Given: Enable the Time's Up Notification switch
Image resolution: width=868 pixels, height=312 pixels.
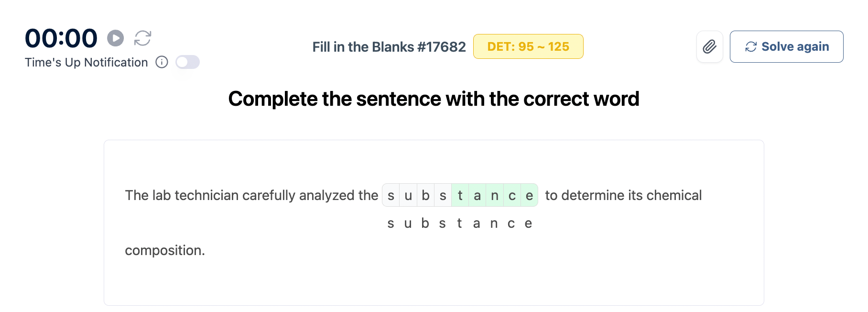Looking at the screenshot, I should pyautogui.click(x=187, y=62).
